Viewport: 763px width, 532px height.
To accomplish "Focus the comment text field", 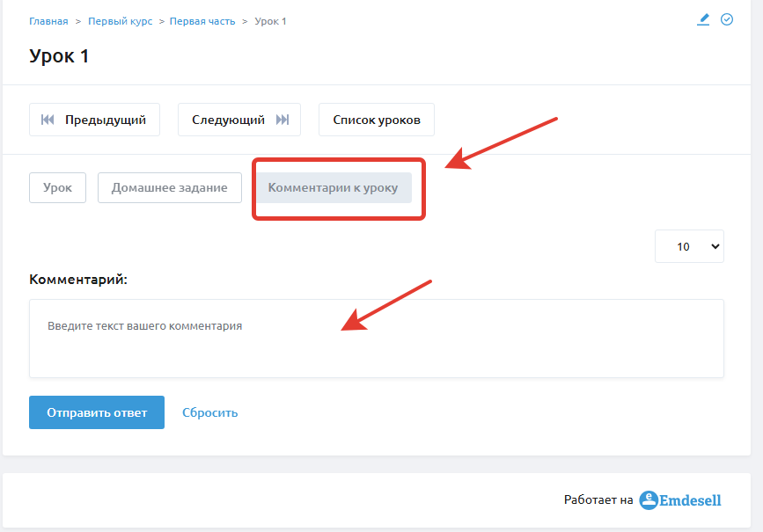I will pyautogui.click(x=377, y=339).
